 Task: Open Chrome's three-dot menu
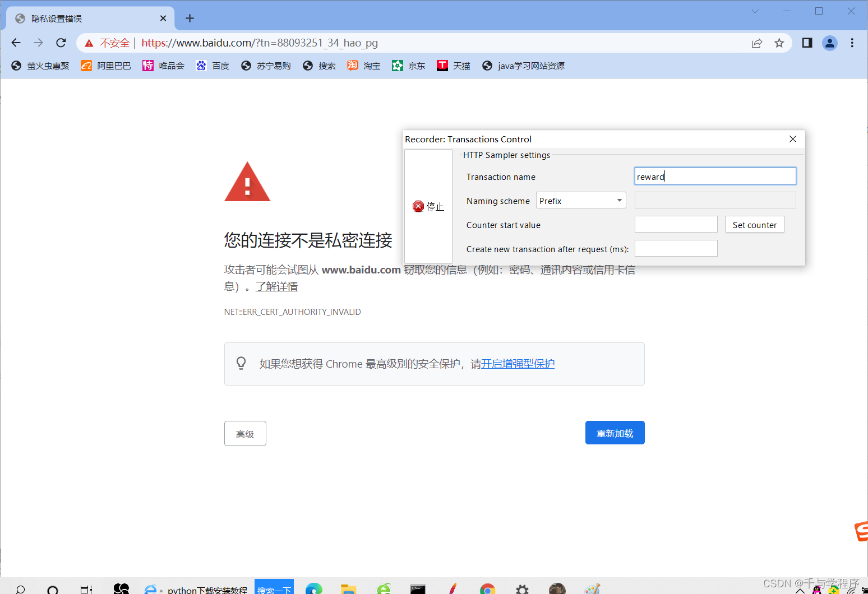coord(852,43)
